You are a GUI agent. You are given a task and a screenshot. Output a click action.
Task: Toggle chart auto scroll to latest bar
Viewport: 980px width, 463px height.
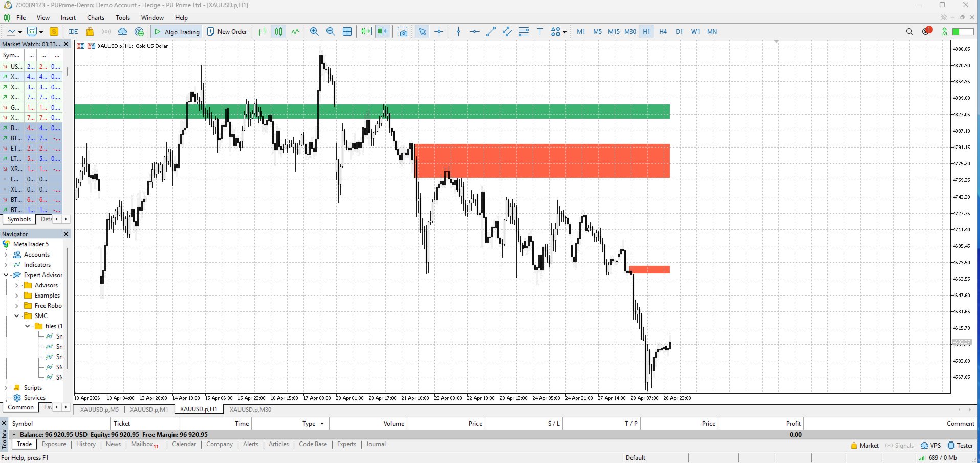366,32
